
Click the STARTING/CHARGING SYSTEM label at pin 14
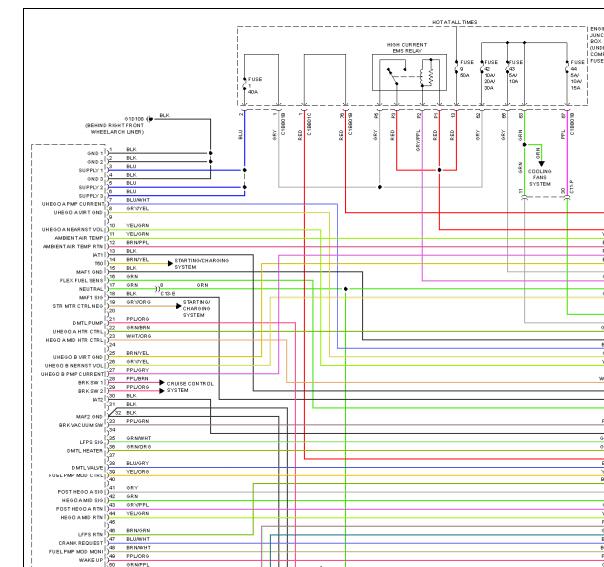tap(201, 264)
